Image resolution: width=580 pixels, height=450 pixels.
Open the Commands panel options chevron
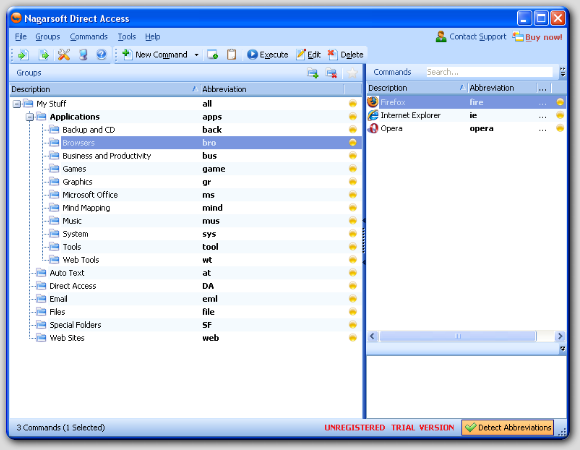(x=563, y=72)
